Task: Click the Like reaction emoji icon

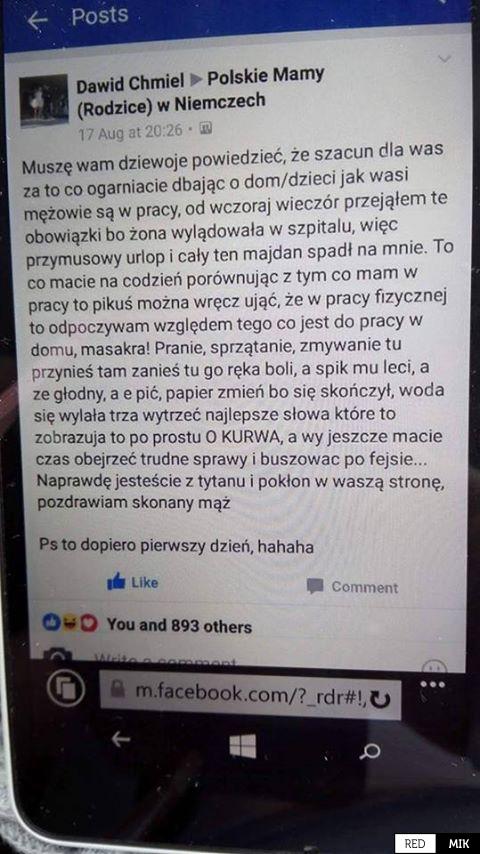Action: tap(51, 622)
